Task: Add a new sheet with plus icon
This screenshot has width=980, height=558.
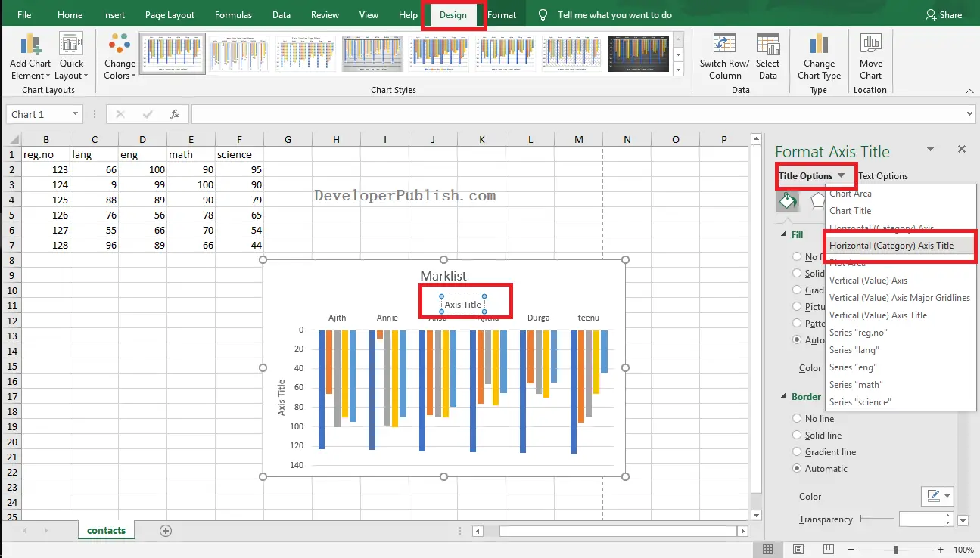Action: pyautogui.click(x=166, y=531)
